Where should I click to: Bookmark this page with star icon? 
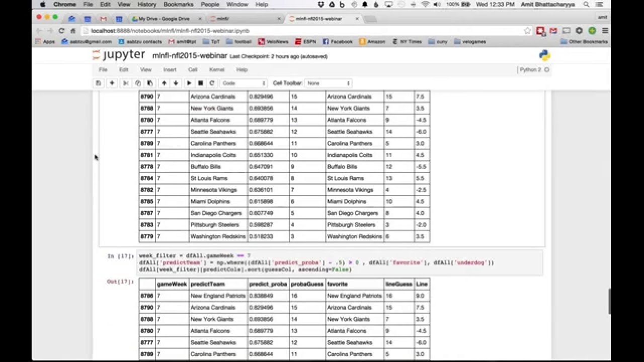pos(527,31)
